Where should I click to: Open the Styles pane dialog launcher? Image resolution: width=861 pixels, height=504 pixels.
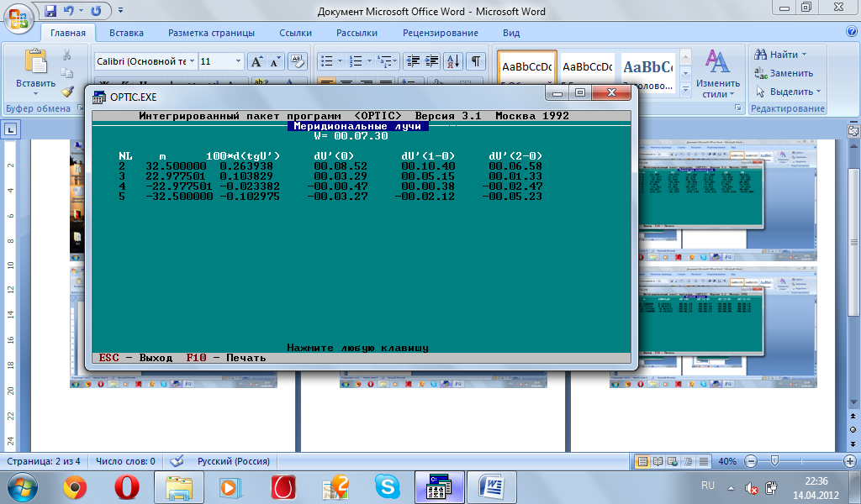tap(738, 108)
